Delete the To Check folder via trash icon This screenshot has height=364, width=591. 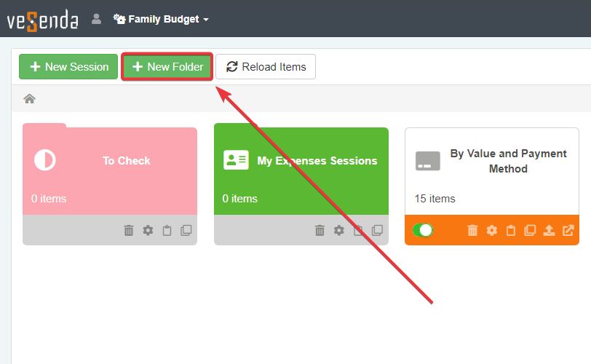click(129, 230)
